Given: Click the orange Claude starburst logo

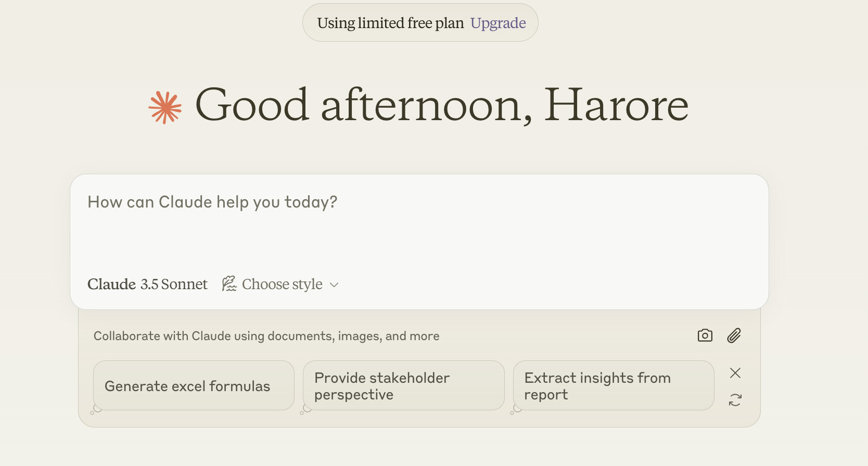Looking at the screenshot, I should click(x=165, y=108).
